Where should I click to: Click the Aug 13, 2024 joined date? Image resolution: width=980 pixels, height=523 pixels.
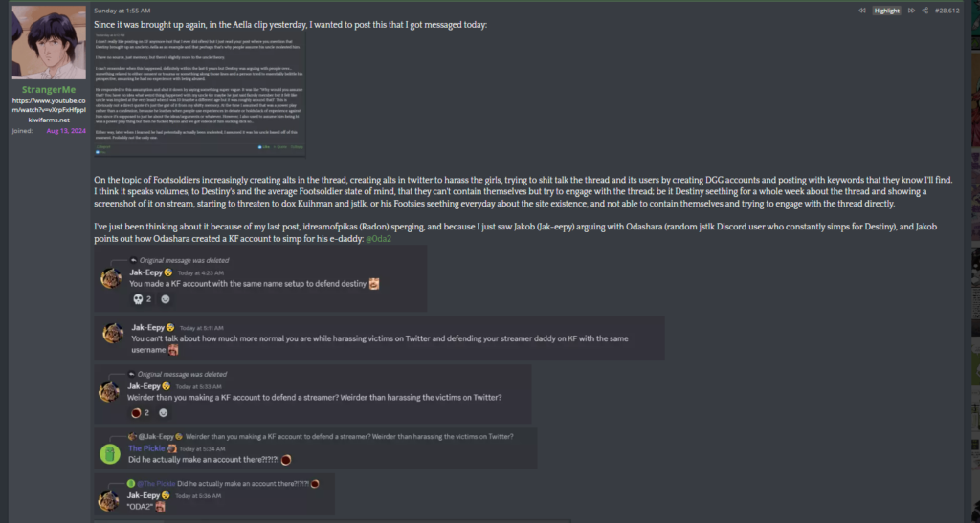pos(66,131)
